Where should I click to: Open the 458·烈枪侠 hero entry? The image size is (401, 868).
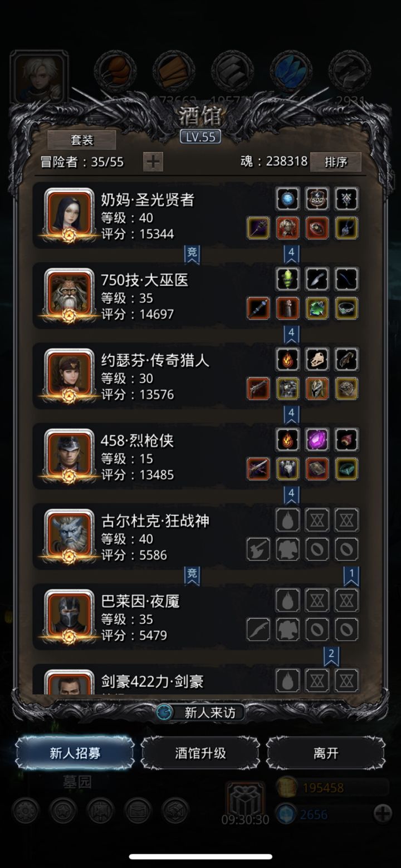(x=196, y=457)
